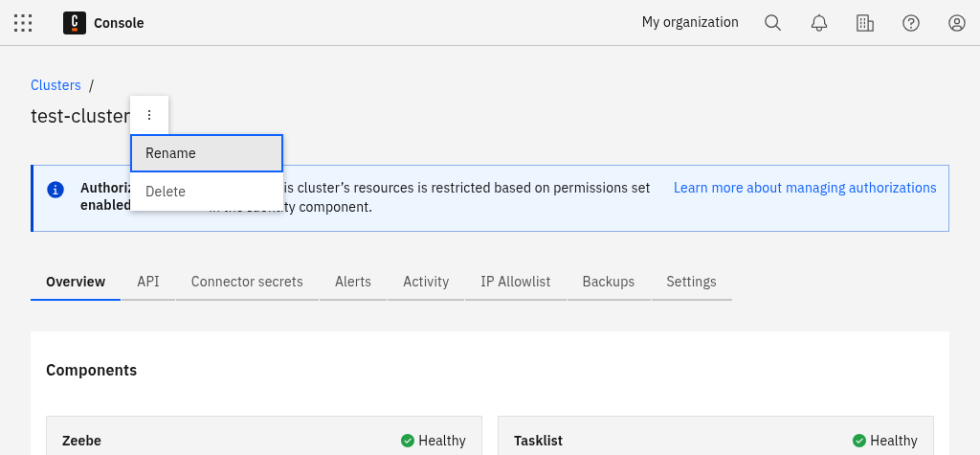Open Learn more about managing authorizations
This screenshot has height=455, width=980.
pyautogui.click(x=805, y=188)
